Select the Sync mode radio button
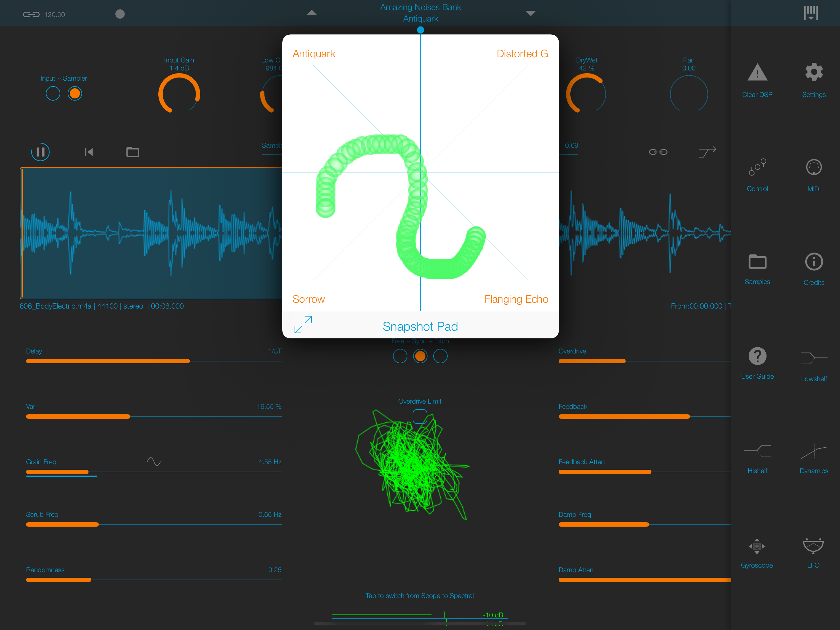Image resolution: width=840 pixels, height=630 pixels. [420, 356]
